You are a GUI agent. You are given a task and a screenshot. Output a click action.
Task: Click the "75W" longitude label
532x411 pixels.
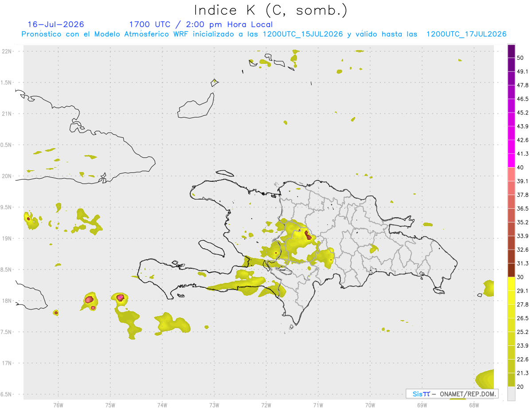(x=110, y=405)
